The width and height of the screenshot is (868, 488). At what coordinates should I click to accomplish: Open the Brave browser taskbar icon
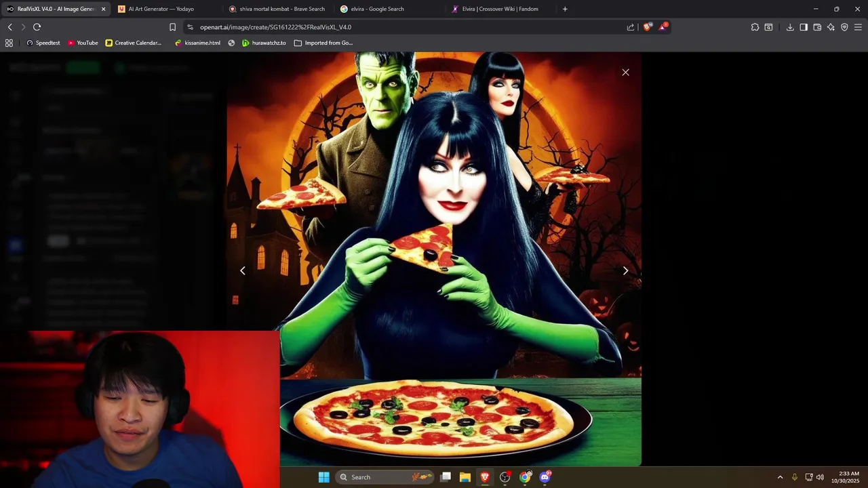485,477
